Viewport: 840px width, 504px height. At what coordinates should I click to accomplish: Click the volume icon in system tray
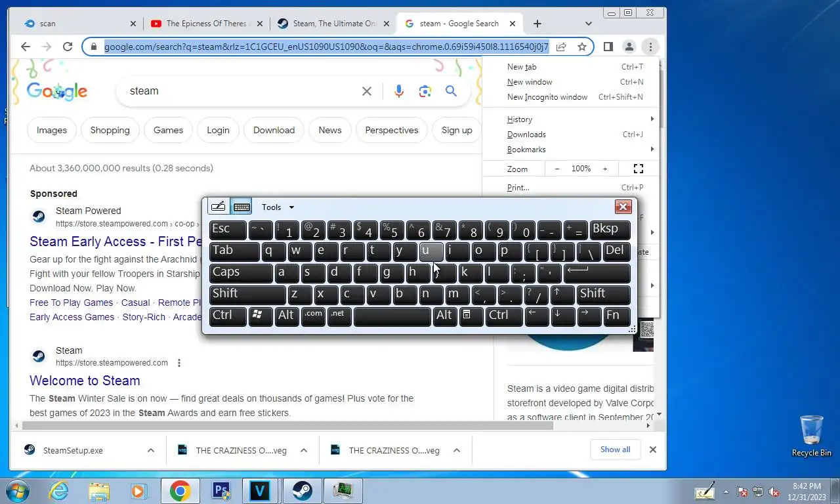point(774,492)
